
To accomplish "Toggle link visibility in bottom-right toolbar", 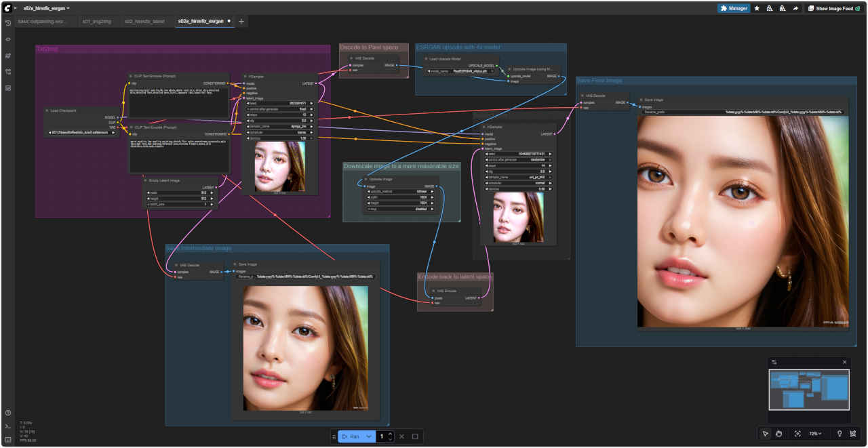I will (853, 434).
